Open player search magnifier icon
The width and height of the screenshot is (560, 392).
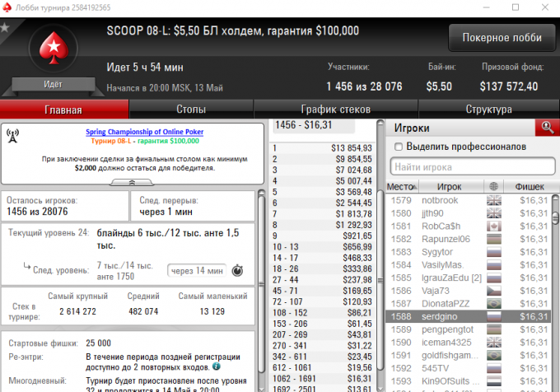pos(547,128)
